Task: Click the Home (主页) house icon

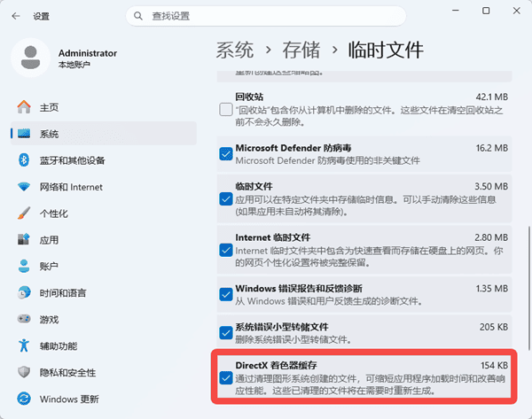Action: [24, 107]
